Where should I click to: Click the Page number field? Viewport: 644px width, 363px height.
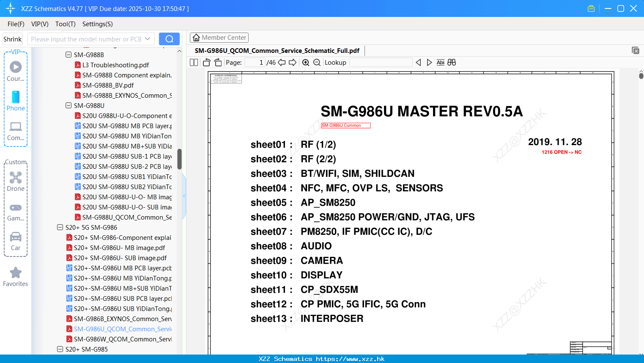255,63
